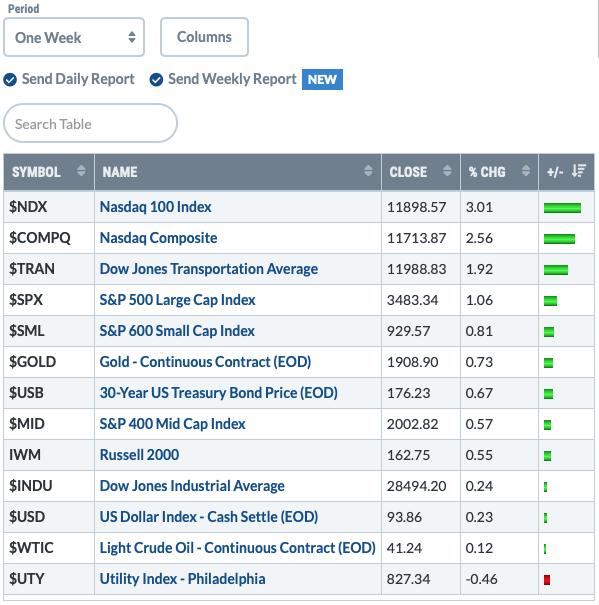Click the red bar in $UTY row

coord(547,580)
